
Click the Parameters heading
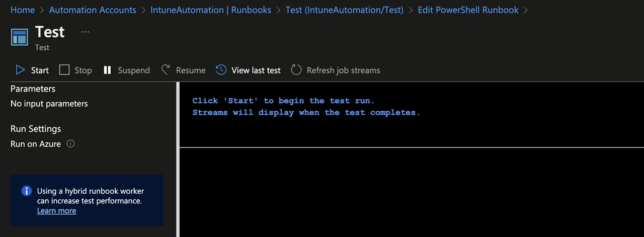tap(33, 89)
